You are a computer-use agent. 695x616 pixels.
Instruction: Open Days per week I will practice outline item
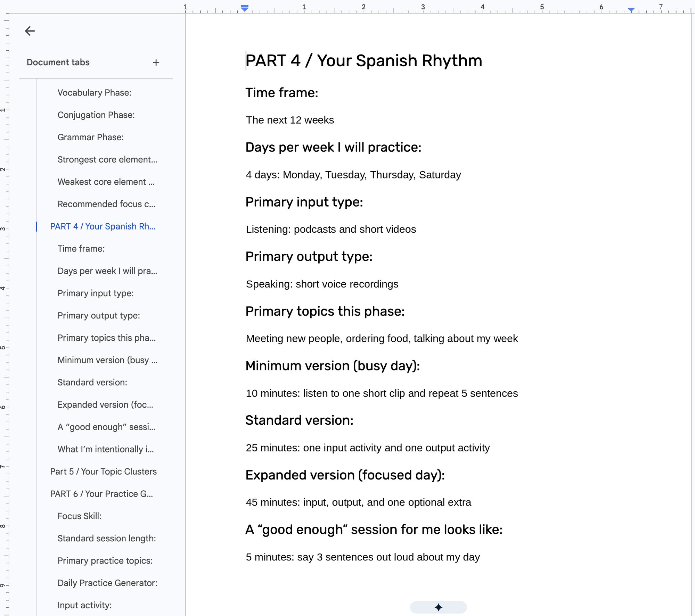tap(107, 271)
